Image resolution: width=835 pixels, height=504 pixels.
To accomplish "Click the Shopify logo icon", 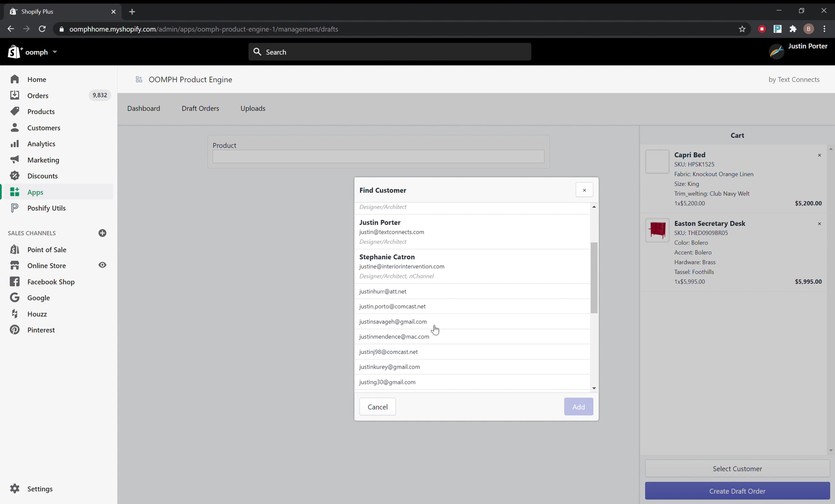I will tap(15, 52).
